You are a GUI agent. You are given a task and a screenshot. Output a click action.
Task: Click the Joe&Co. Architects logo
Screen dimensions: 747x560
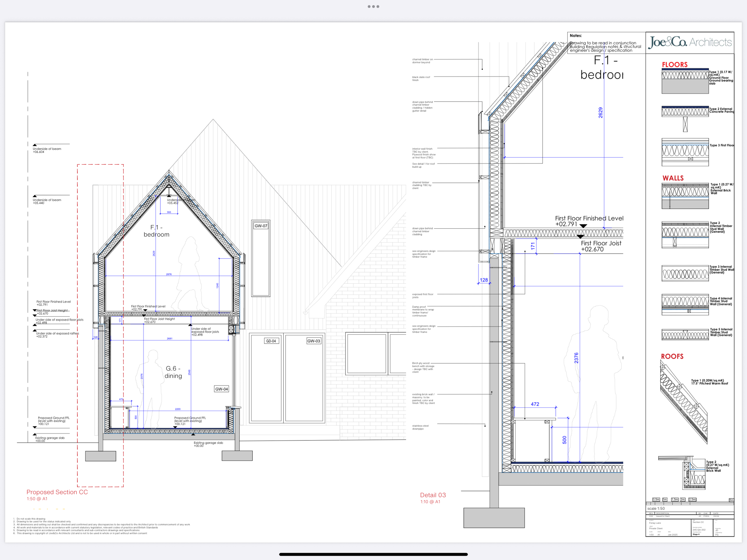(x=690, y=42)
